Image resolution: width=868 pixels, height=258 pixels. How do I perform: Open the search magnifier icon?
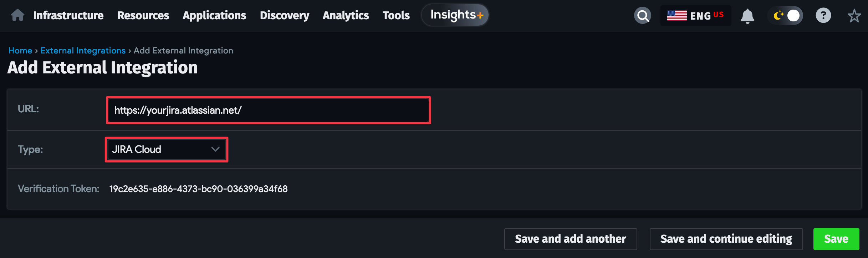point(642,15)
